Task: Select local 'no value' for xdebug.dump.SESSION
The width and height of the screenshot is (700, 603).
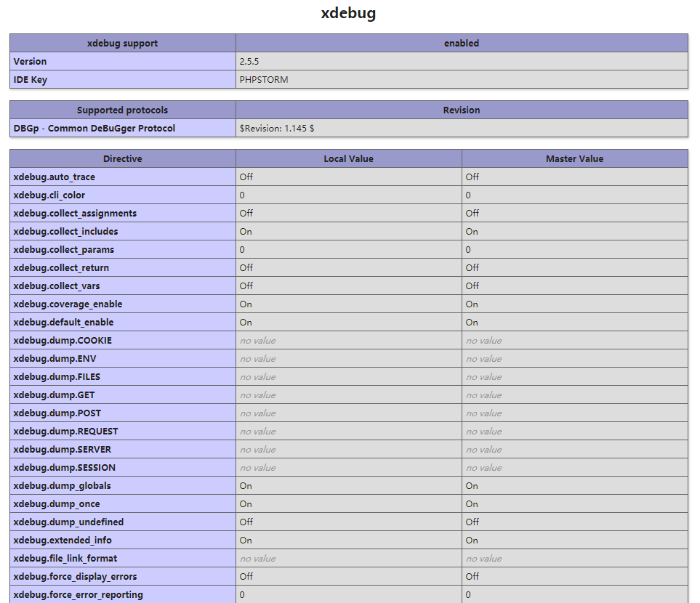Action: [257, 468]
